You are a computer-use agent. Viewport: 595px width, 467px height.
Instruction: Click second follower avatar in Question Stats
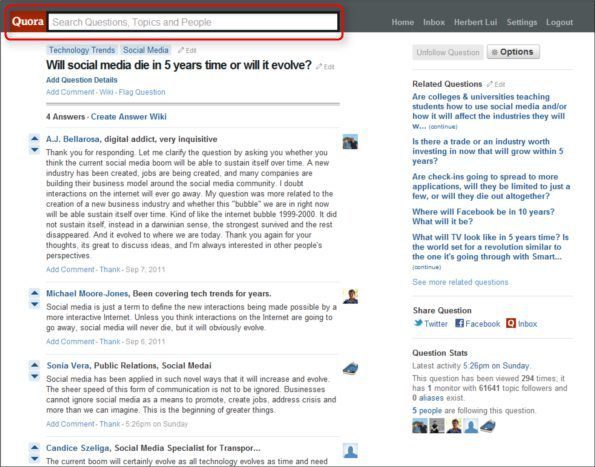coord(437,426)
